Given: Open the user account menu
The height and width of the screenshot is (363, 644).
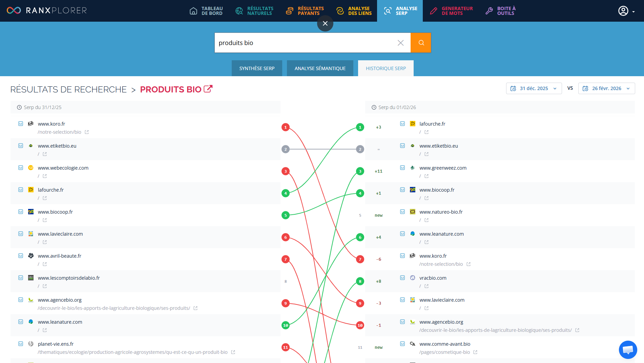Looking at the screenshot, I should click(x=626, y=11).
